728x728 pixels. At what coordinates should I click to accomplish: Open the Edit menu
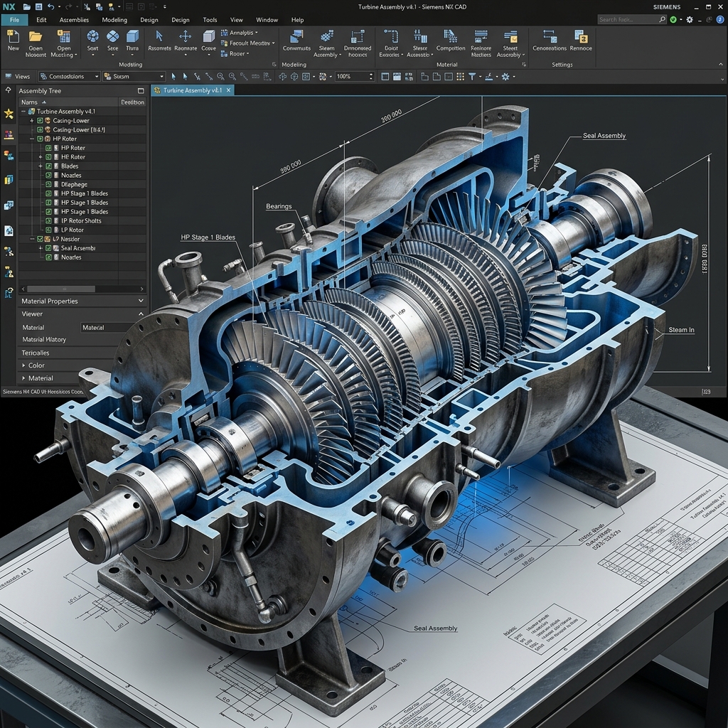(41, 20)
